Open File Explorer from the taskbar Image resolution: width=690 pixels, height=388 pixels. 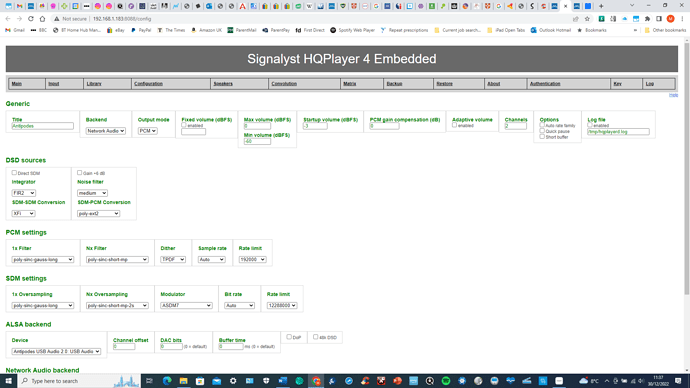184,381
